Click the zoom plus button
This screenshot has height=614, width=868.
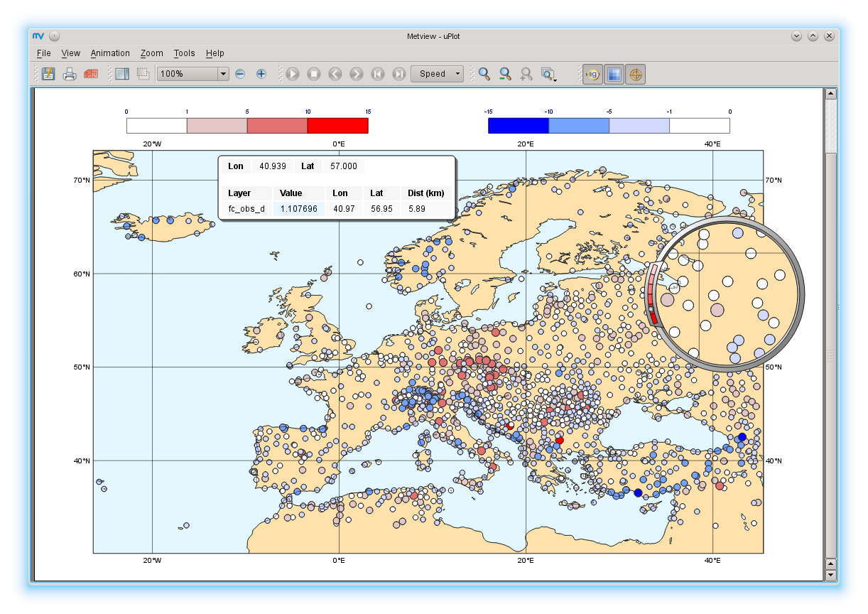click(x=261, y=73)
